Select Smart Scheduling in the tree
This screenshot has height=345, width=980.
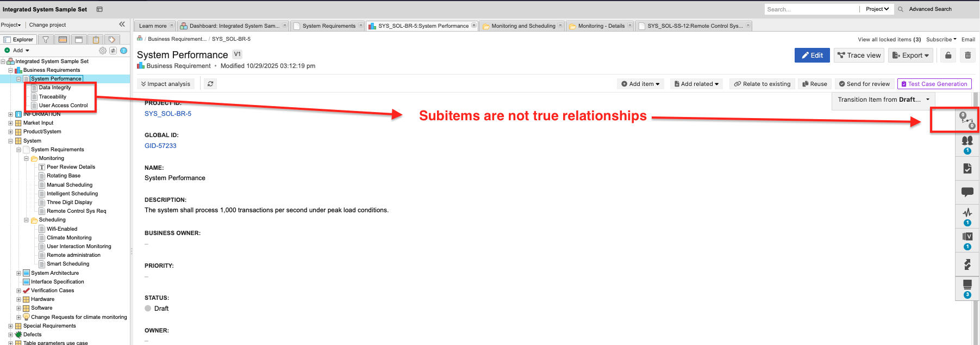pyautogui.click(x=68, y=264)
